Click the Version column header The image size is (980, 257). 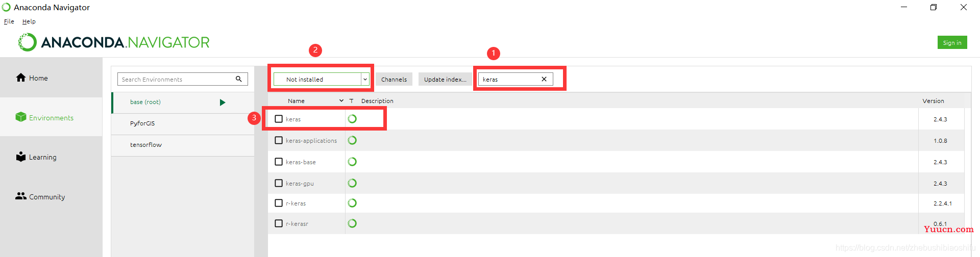coord(933,101)
